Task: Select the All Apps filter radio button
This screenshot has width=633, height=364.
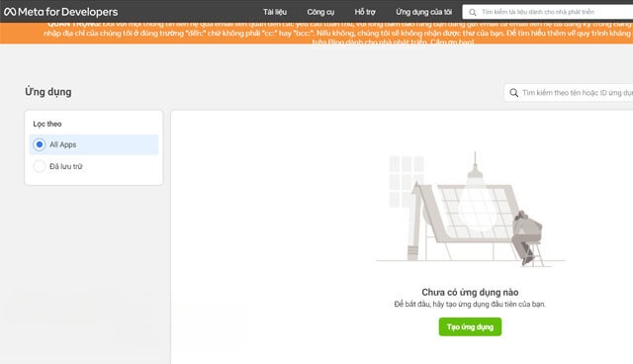Action: [40, 144]
